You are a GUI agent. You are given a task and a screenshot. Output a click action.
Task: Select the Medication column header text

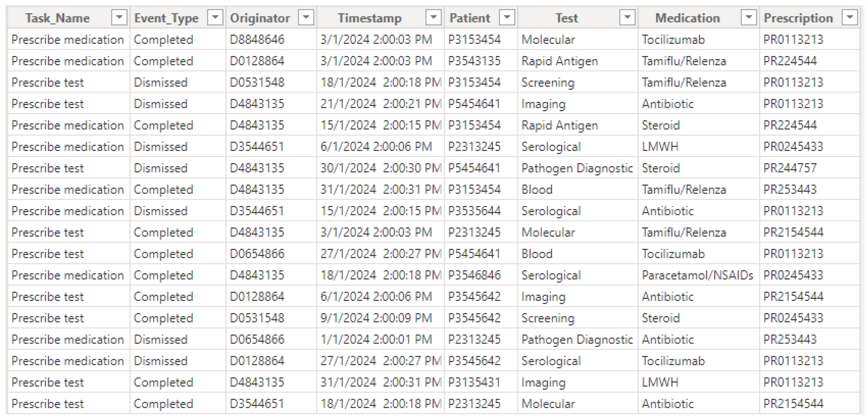pyautogui.click(x=687, y=18)
